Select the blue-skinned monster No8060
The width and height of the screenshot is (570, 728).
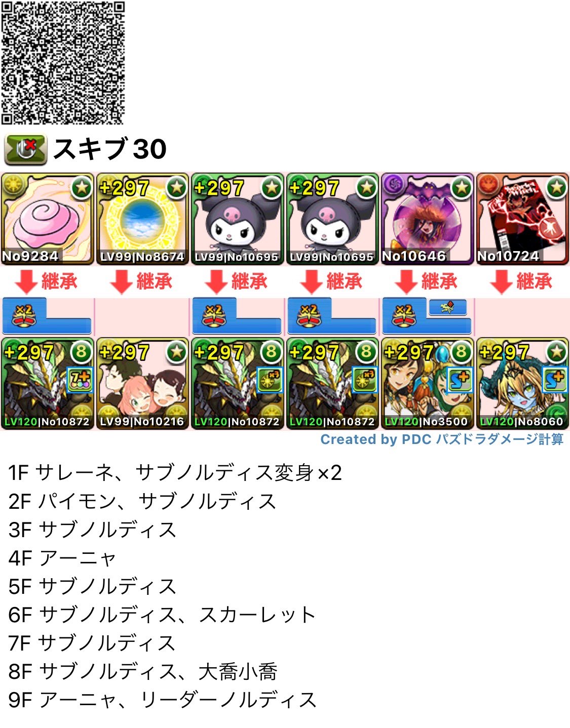(522, 384)
